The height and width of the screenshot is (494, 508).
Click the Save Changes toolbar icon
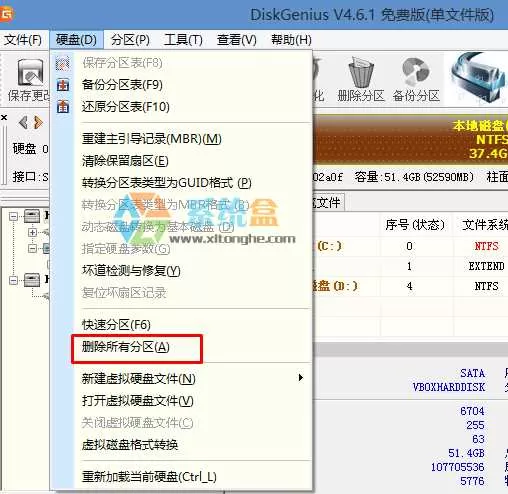pyautogui.click(x=29, y=72)
